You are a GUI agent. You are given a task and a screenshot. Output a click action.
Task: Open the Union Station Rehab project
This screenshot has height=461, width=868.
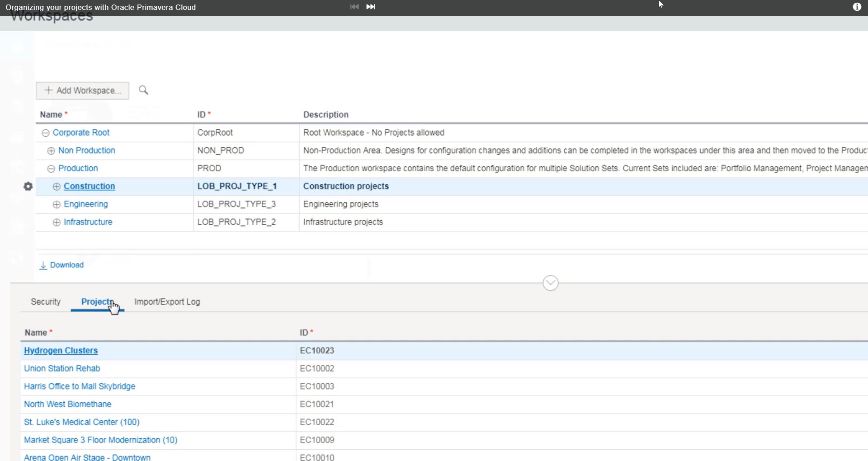tap(62, 368)
